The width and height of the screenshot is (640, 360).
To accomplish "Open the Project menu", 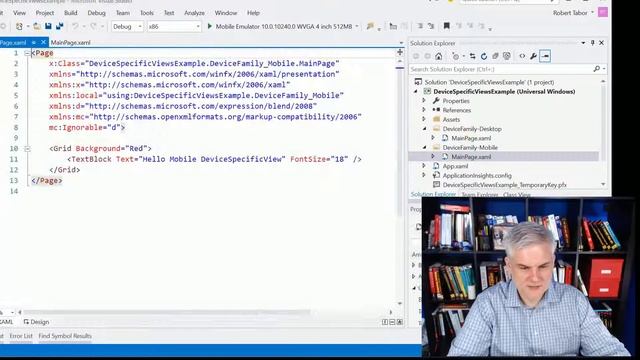I will pos(45,13).
